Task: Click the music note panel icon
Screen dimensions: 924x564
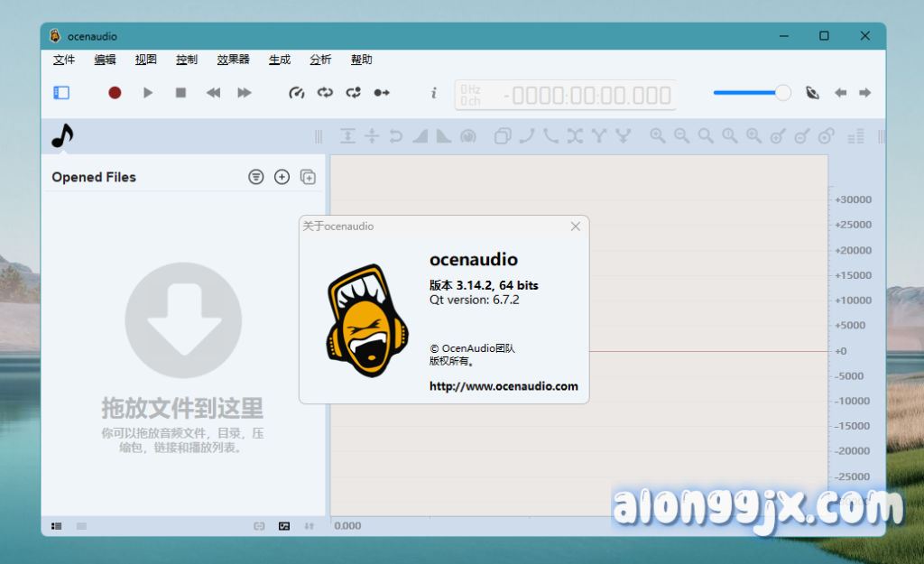Action: pyautogui.click(x=61, y=136)
